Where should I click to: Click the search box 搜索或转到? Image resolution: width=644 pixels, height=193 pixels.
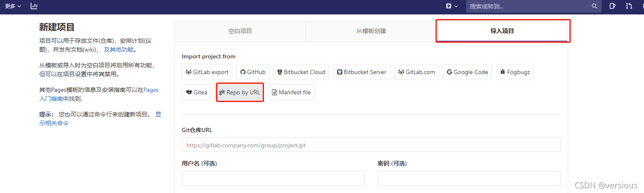(x=534, y=6)
